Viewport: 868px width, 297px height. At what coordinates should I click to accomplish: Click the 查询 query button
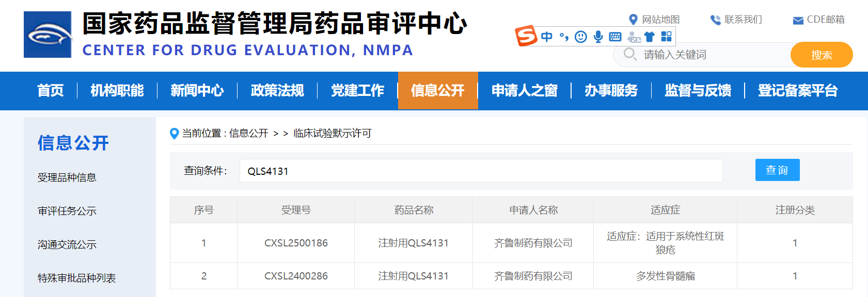777,170
